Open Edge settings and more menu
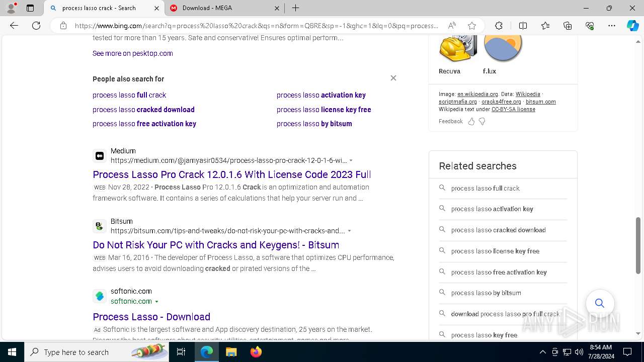The image size is (644, 362). pos(612,26)
